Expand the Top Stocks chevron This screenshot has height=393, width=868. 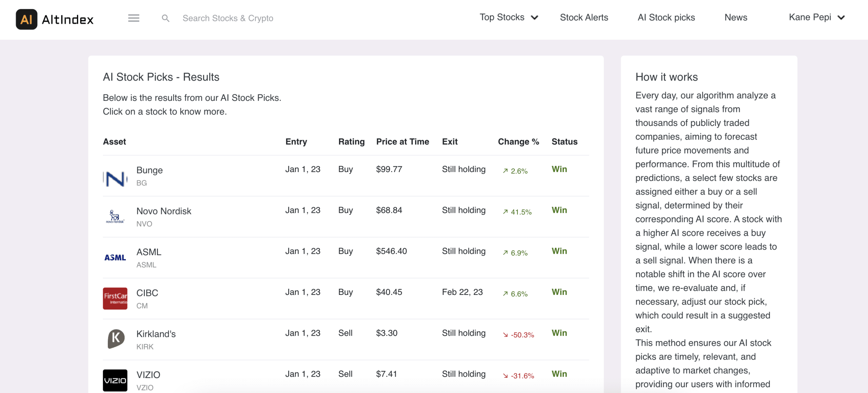(535, 18)
